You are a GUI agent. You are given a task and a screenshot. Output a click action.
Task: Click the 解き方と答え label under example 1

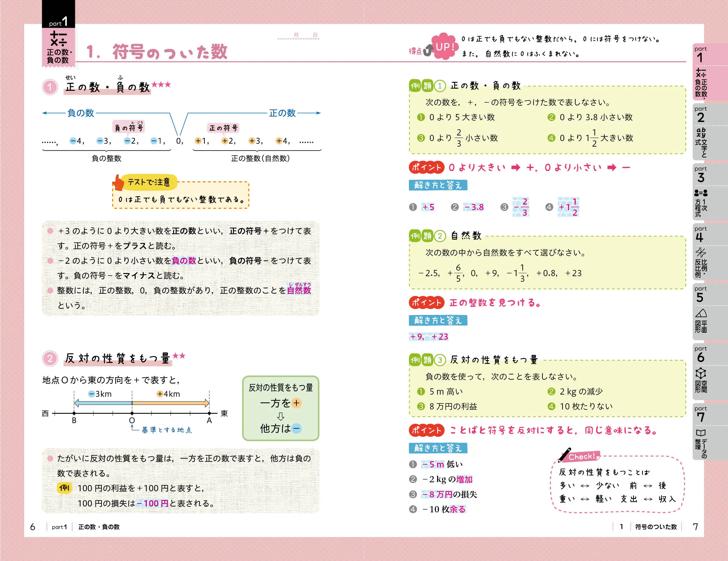click(x=438, y=185)
